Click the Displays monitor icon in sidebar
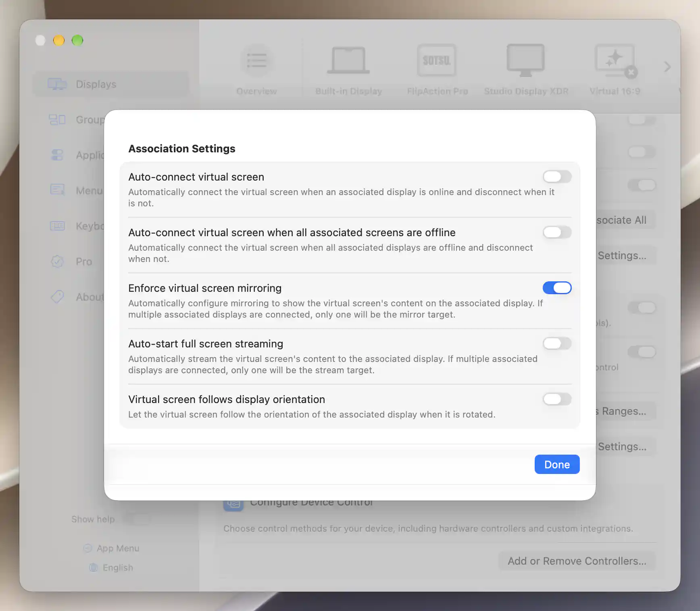 57,84
